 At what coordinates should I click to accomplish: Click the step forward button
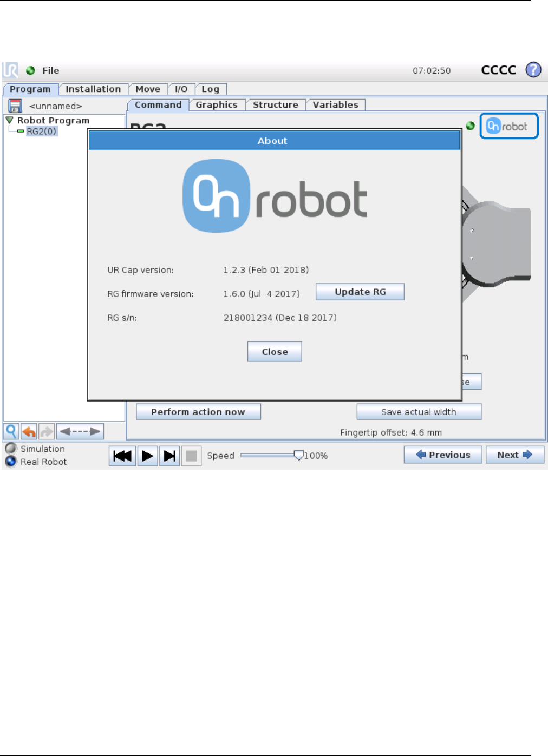coord(169,456)
